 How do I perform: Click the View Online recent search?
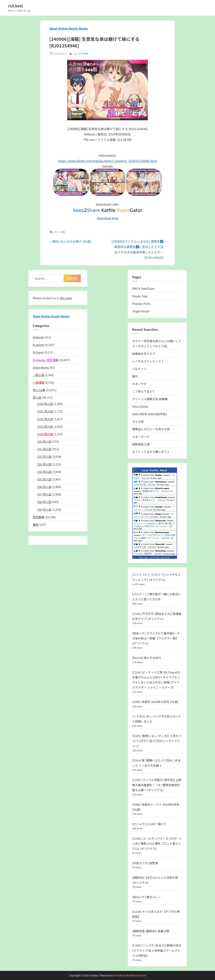point(140,407)
